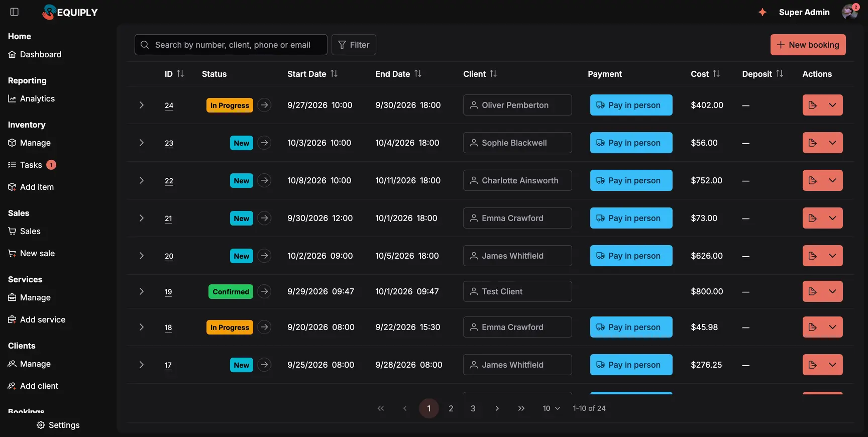Go to page 2
Image resolution: width=868 pixels, height=437 pixels.
click(451, 408)
